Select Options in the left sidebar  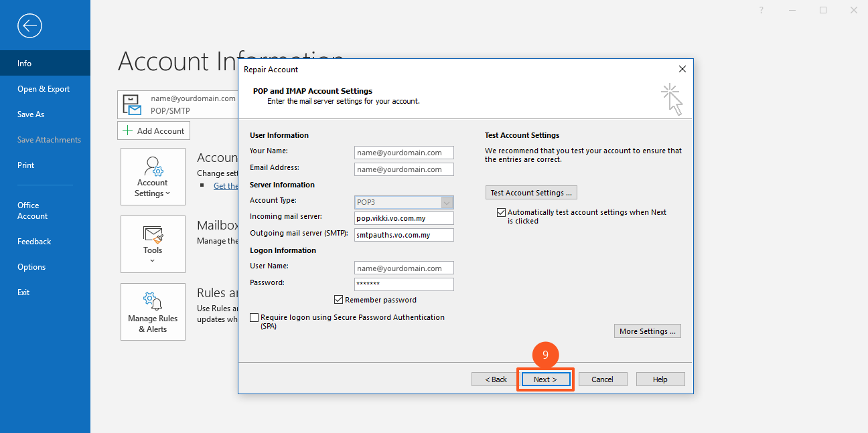pyautogui.click(x=31, y=267)
